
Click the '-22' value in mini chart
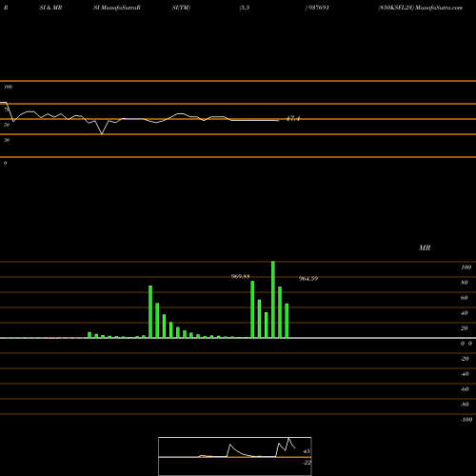(x=307, y=463)
